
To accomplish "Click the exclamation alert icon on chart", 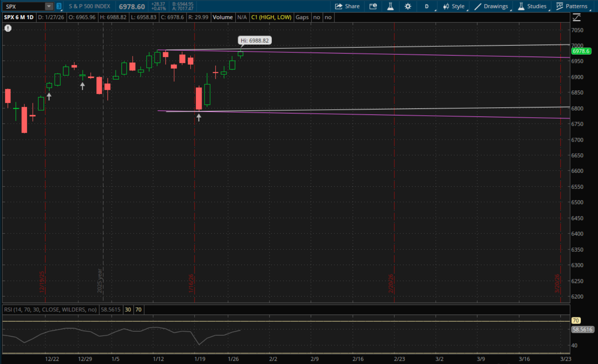I will pyautogui.click(x=8, y=28).
